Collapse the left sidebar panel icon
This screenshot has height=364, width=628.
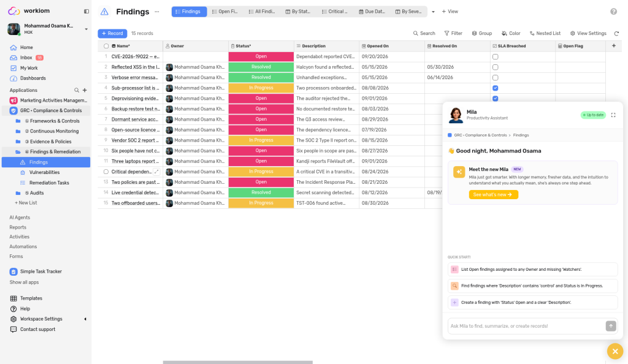86,11
